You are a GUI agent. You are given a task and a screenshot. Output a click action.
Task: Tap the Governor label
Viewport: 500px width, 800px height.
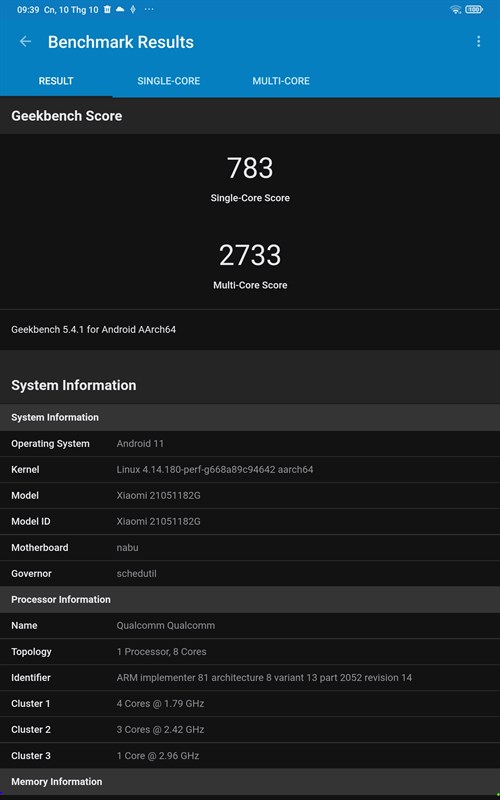[x=31, y=573]
